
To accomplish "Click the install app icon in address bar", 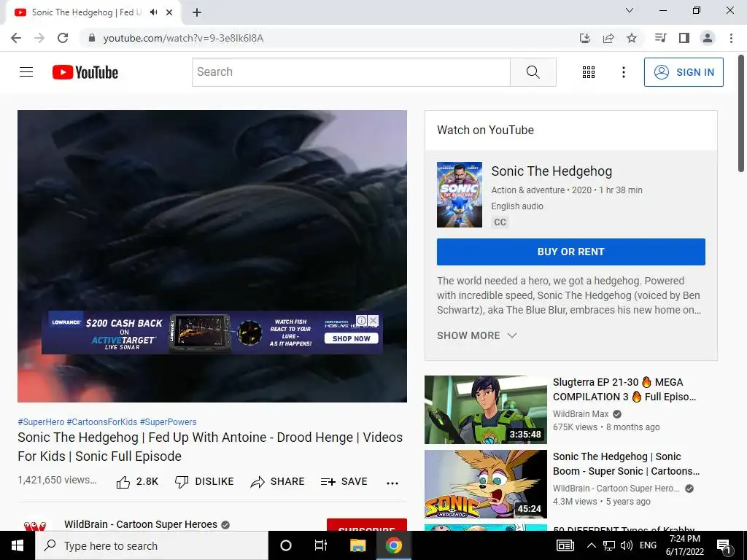I will click(585, 38).
